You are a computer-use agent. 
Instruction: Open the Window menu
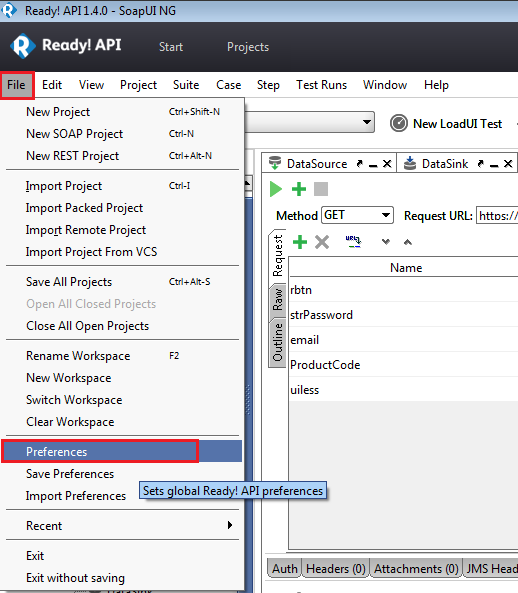[385, 85]
